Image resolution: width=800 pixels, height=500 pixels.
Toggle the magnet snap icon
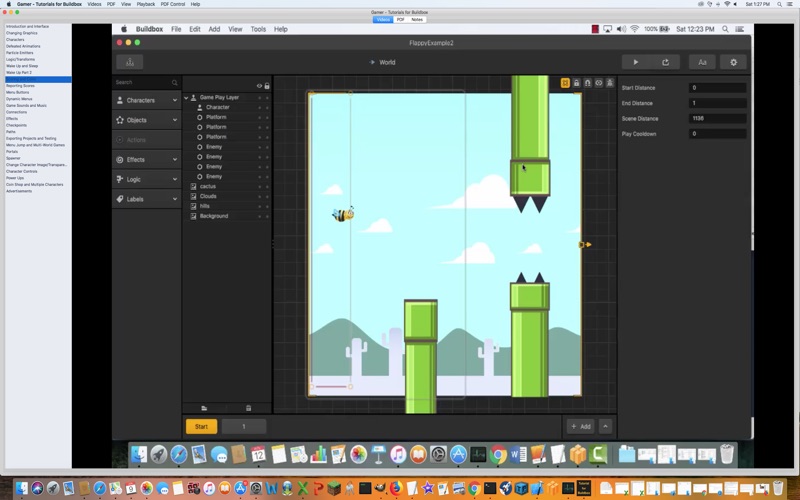click(588, 83)
